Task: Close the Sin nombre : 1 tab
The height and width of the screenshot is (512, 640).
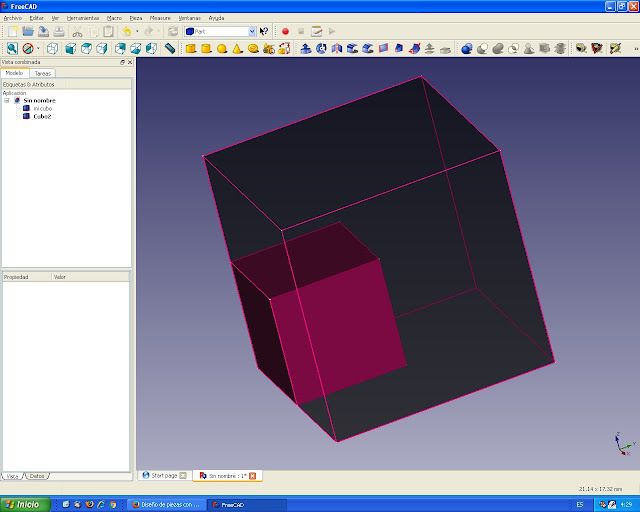Action: point(253,476)
